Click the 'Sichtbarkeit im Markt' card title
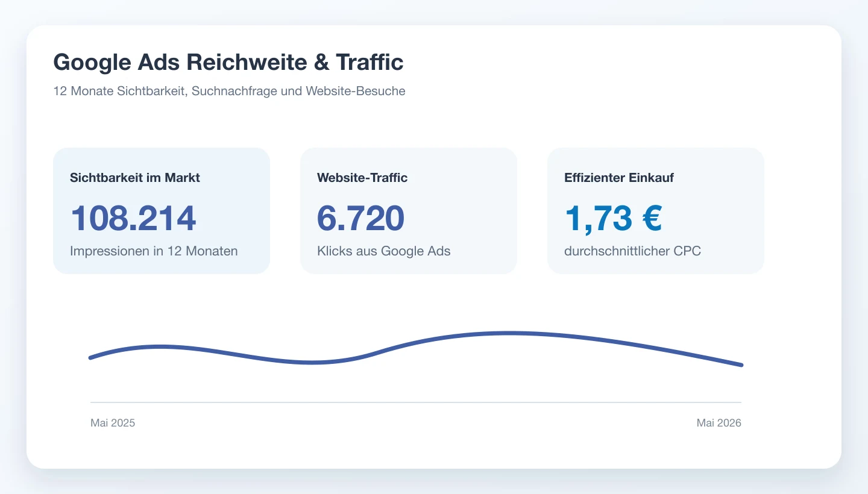868x494 pixels. [x=135, y=178]
